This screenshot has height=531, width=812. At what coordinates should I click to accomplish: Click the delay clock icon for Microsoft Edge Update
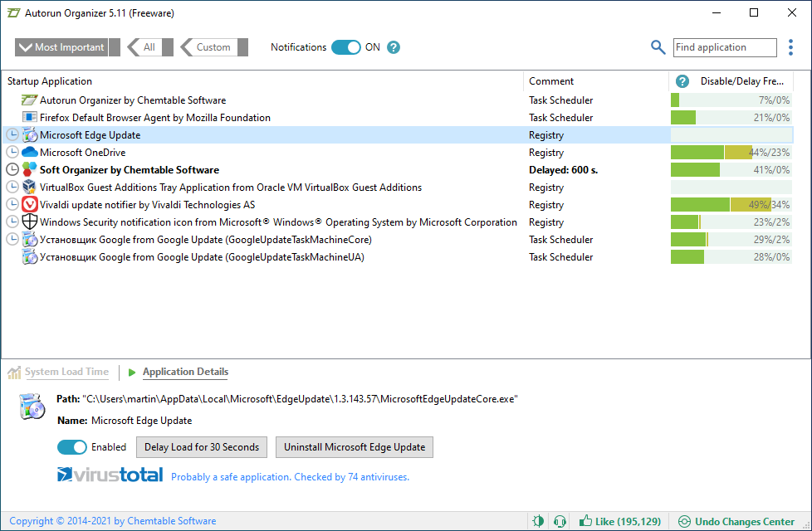coord(12,135)
